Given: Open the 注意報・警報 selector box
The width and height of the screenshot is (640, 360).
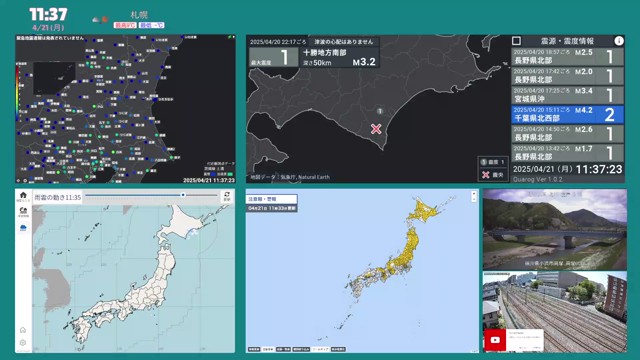Looking at the screenshot, I should (x=271, y=199).
